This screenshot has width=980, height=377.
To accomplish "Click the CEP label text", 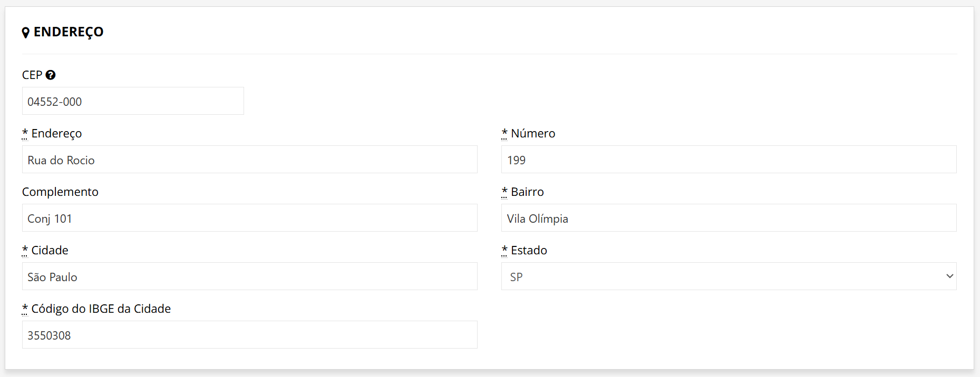I will [x=32, y=75].
